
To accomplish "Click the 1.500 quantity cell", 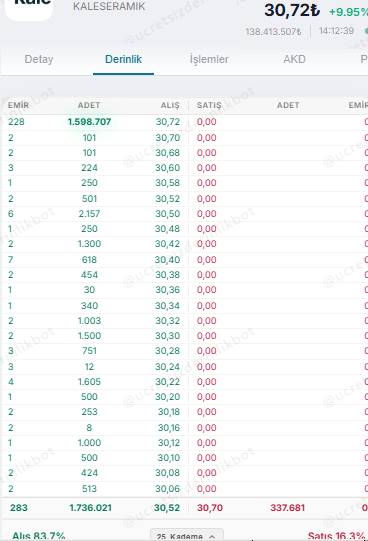I will [x=89, y=335].
